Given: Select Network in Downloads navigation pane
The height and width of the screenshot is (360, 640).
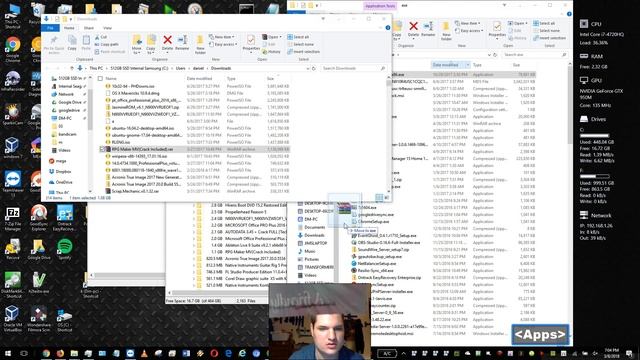Looking at the screenshot, I should point(66,94).
